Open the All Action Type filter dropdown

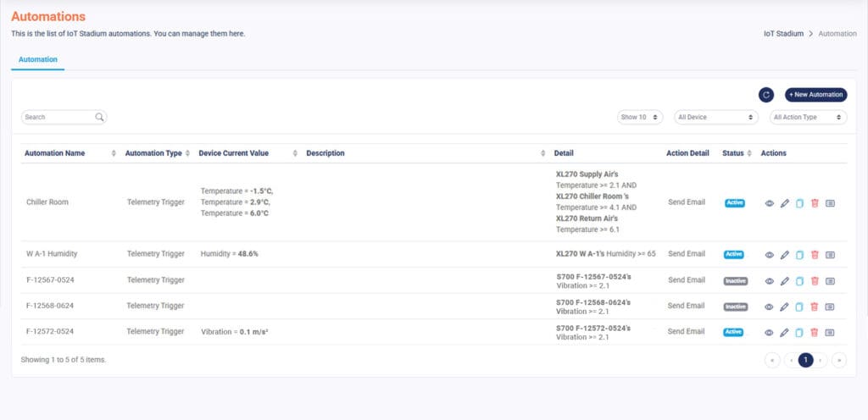pyautogui.click(x=808, y=117)
